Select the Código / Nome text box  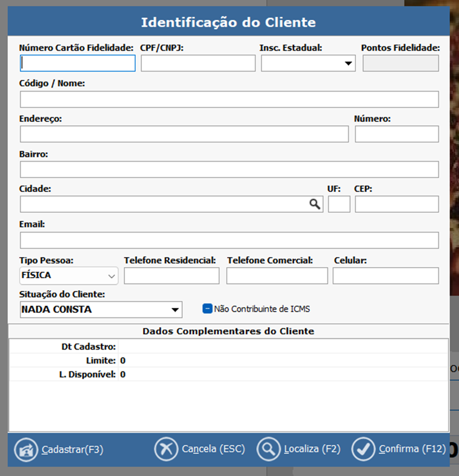tap(229, 99)
